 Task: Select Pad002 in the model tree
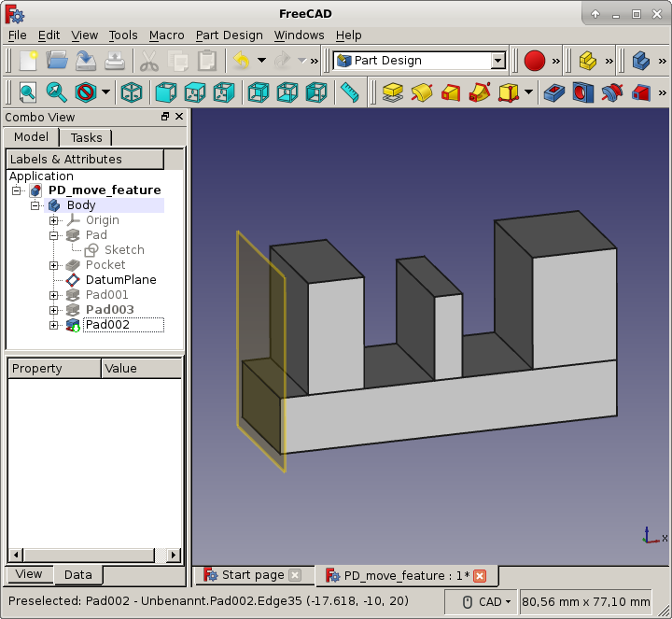pos(107,325)
